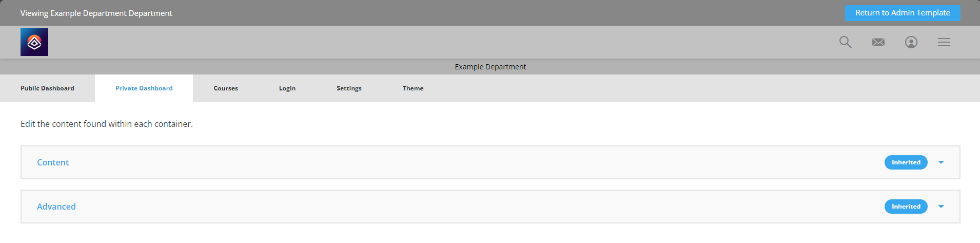Click the Example Department title bar
Viewport: 980px width, 243px height.
490,67
